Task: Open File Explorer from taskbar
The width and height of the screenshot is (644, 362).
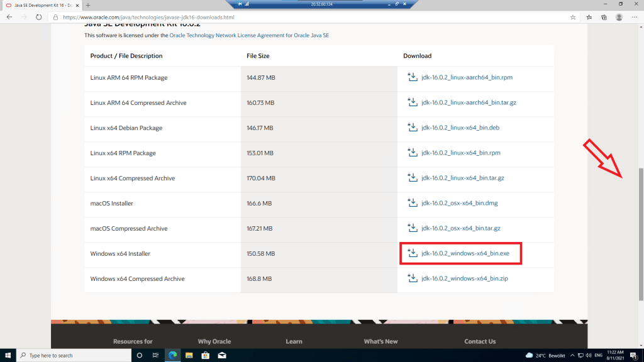Action: [x=189, y=356]
